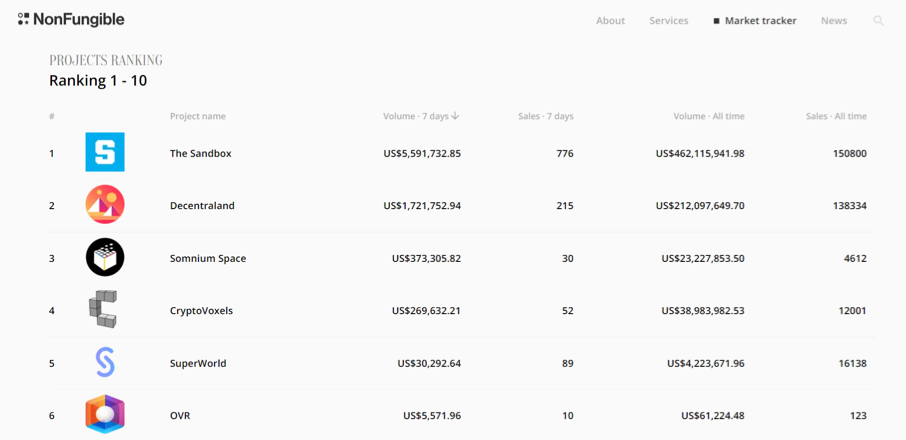Open The Sandbox project name link
The width and height of the screenshot is (906, 440).
[200, 154]
